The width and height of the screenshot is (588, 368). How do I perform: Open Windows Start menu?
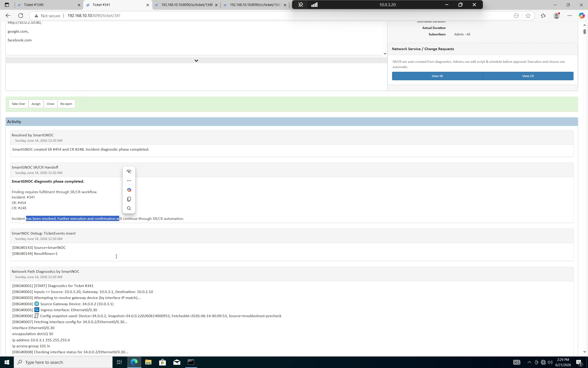pos(7,362)
